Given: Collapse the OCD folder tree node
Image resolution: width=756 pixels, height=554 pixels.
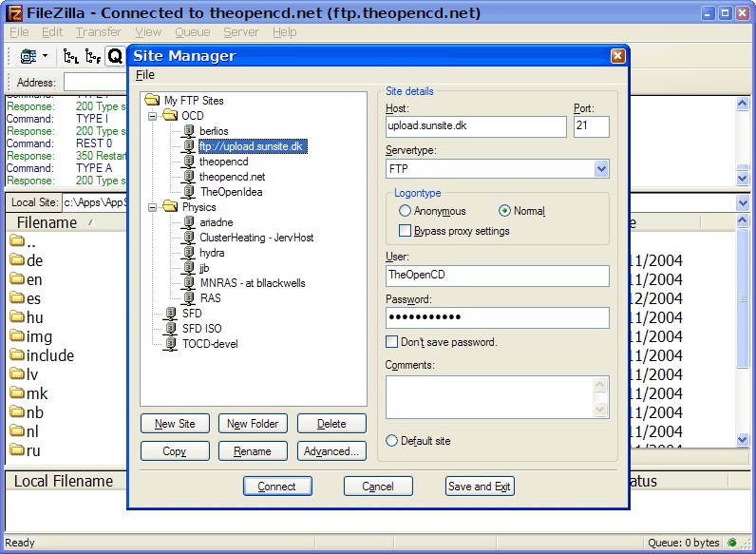Looking at the screenshot, I should tap(152, 116).
